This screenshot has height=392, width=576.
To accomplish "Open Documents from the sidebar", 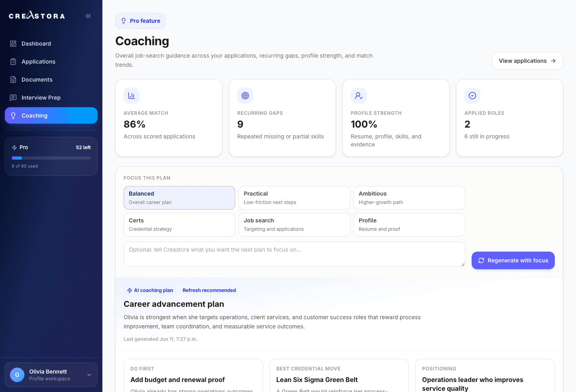I will (x=51, y=80).
